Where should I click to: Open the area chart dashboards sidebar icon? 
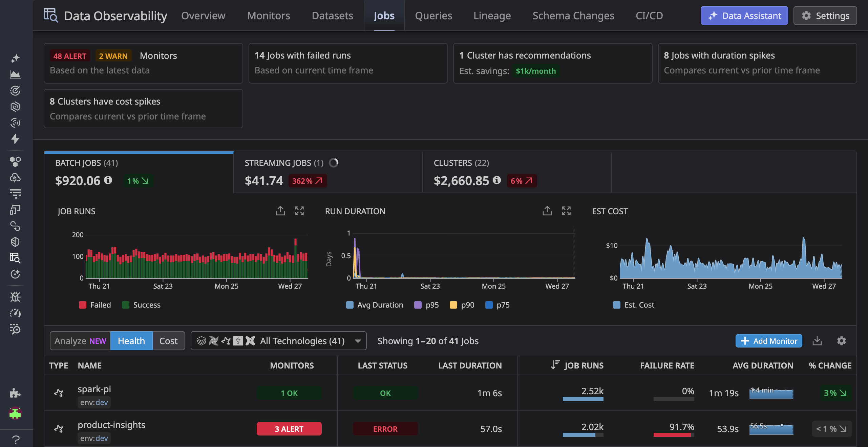[15, 74]
